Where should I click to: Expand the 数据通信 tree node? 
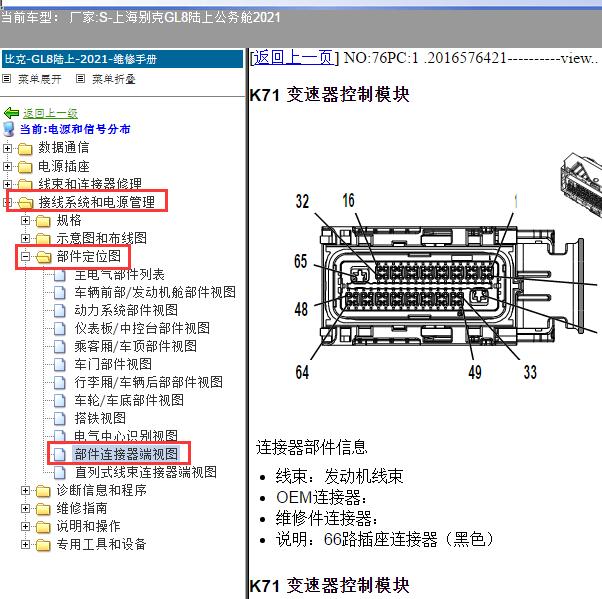[7, 148]
